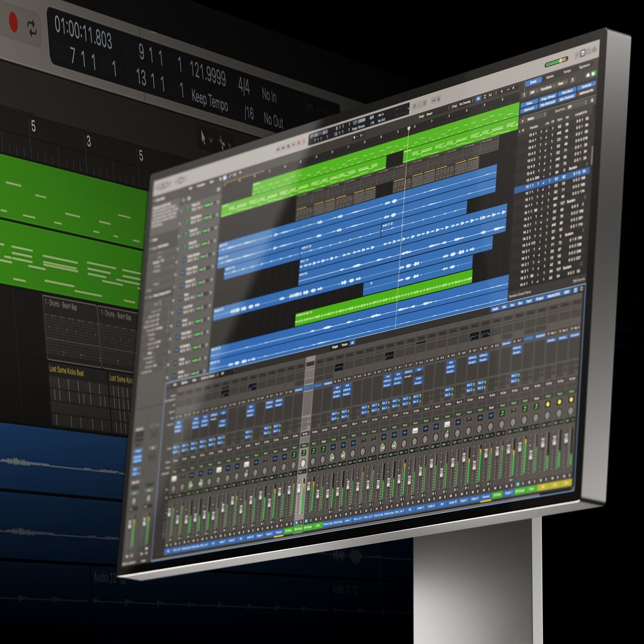Open the Edit menu in Event List
This screenshot has height=644, width=644.
tap(534, 92)
